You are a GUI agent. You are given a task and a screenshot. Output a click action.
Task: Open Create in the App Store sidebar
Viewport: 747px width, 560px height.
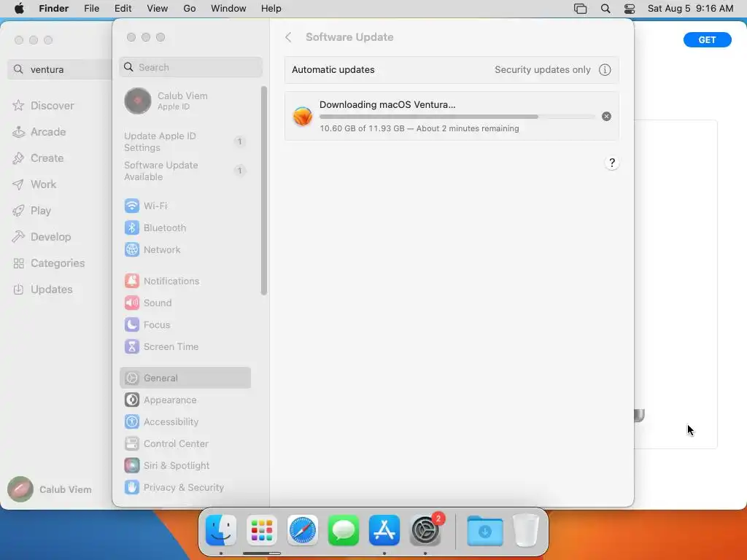pos(39,158)
